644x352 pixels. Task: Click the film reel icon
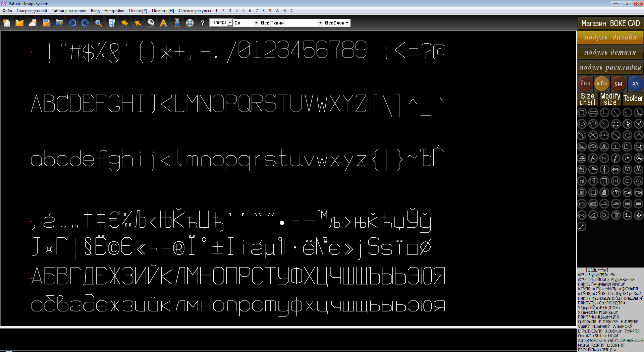190,23
